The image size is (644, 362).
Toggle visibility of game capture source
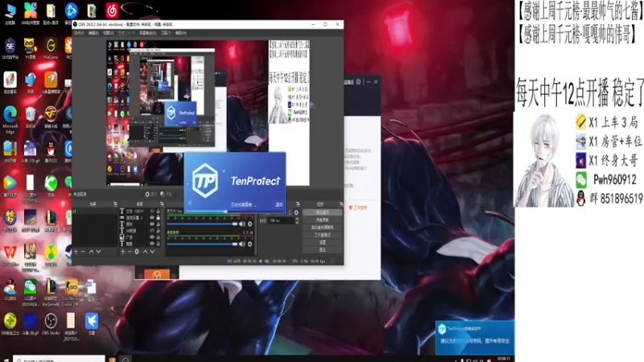(x=152, y=217)
